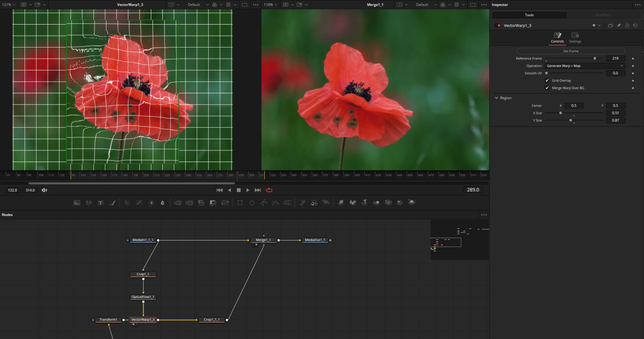Viewport: 644px width, 339px height.
Task: Add a Text3D node from the toolbar
Action: [x=364, y=203]
